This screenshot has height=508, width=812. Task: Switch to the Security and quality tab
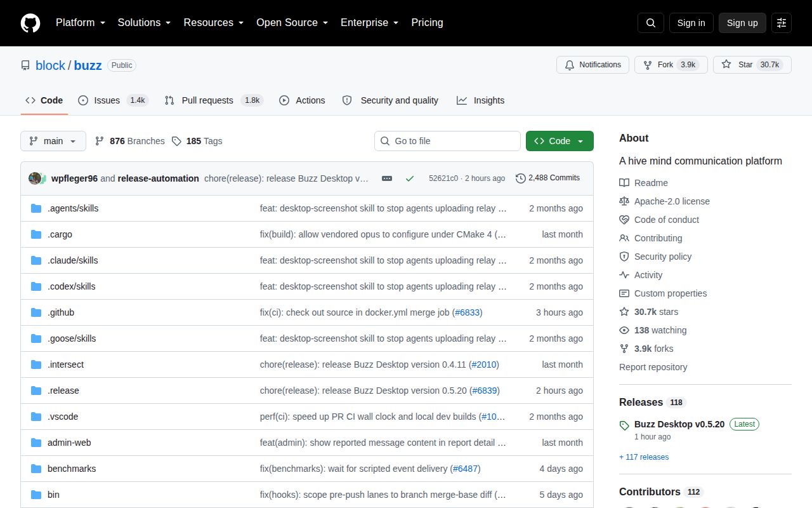(x=390, y=100)
